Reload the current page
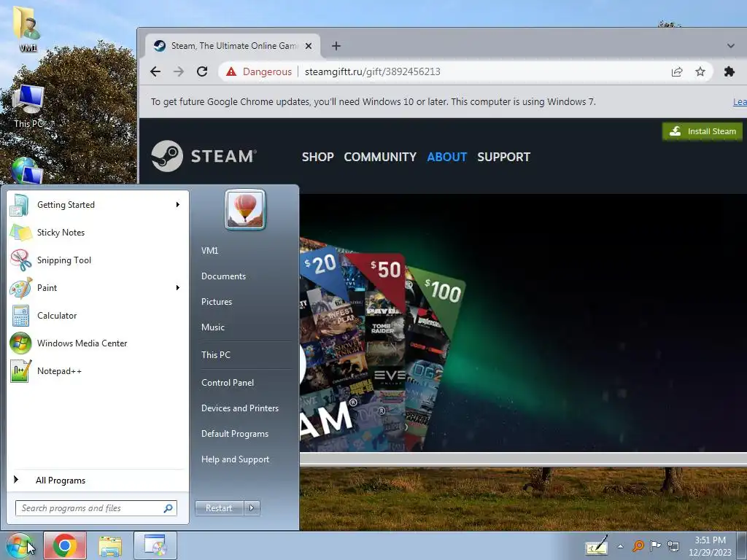This screenshot has height=560, width=747. [202, 72]
